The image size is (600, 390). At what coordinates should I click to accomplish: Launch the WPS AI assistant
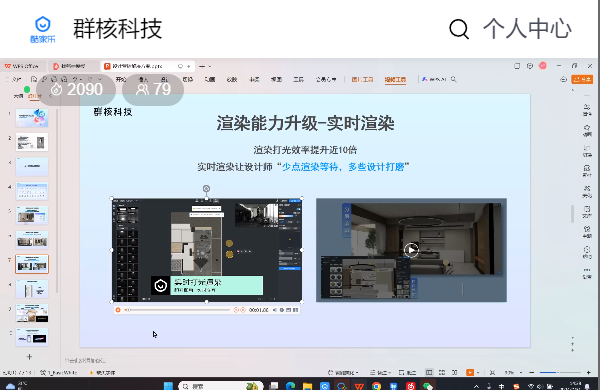click(x=434, y=79)
